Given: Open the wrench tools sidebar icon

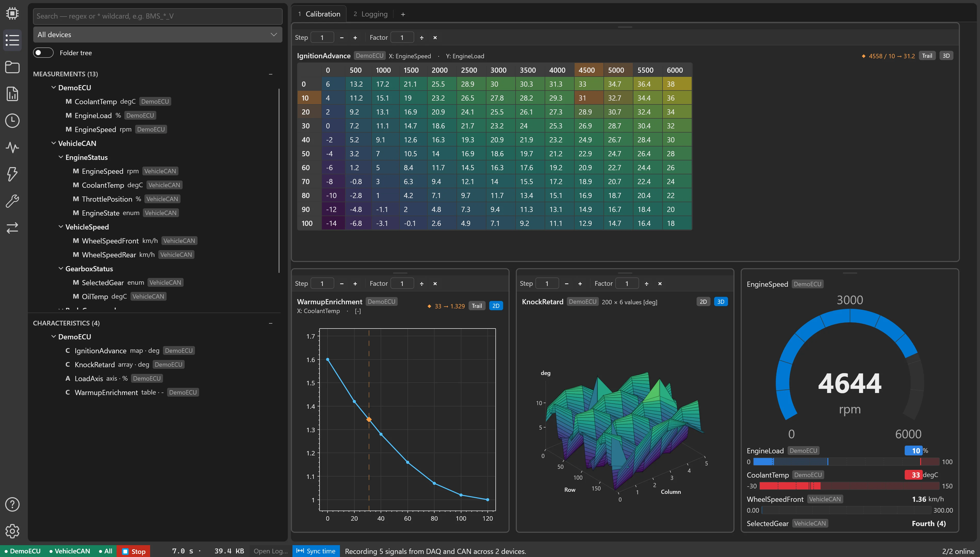Looking at the screenshot, I should point(12,201).
